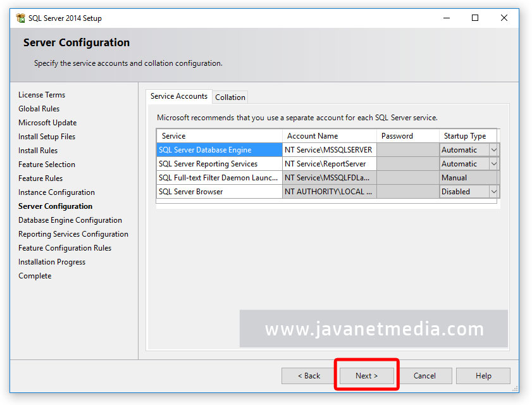Select the Feature Selection step

click(46, 164)
